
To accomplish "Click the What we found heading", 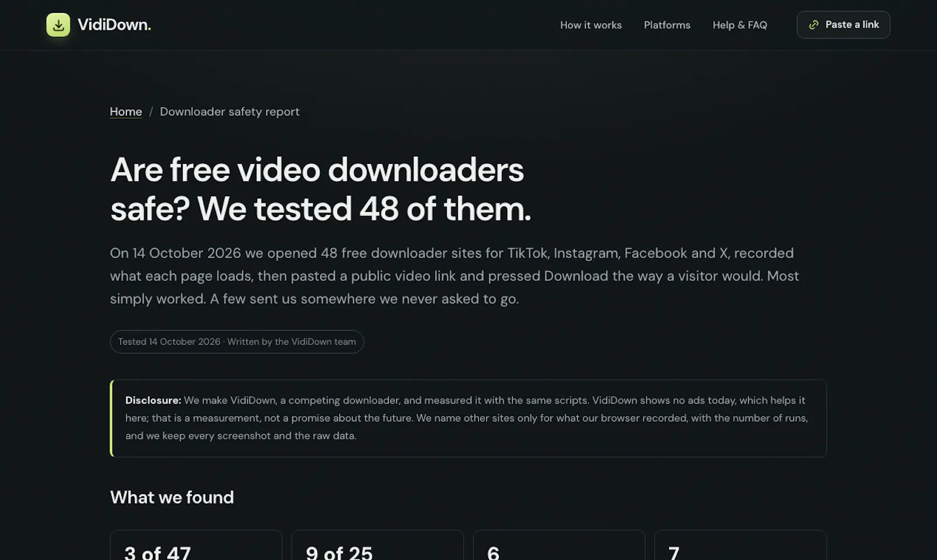I will [172, 497].
